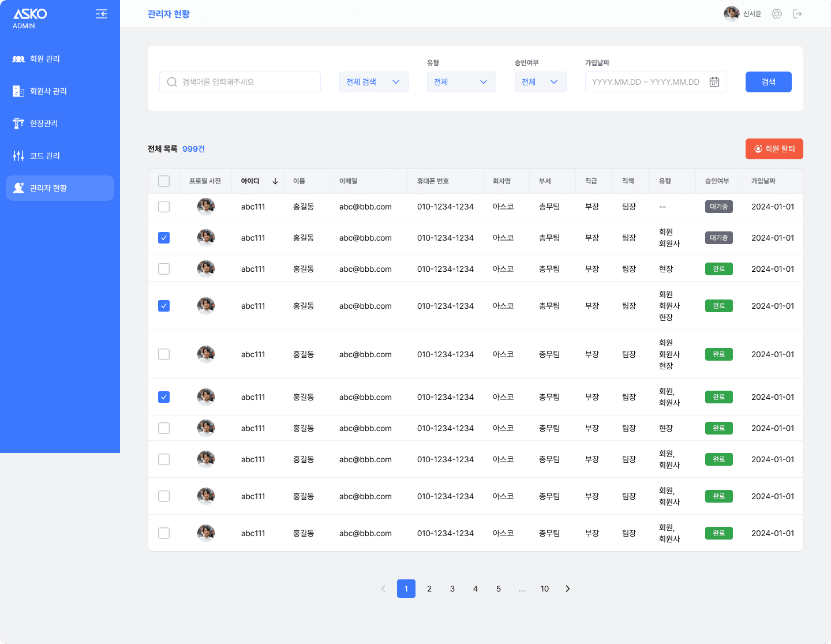Open the settings gear in the header
The image size is (831, 644).
pos(776,13)
